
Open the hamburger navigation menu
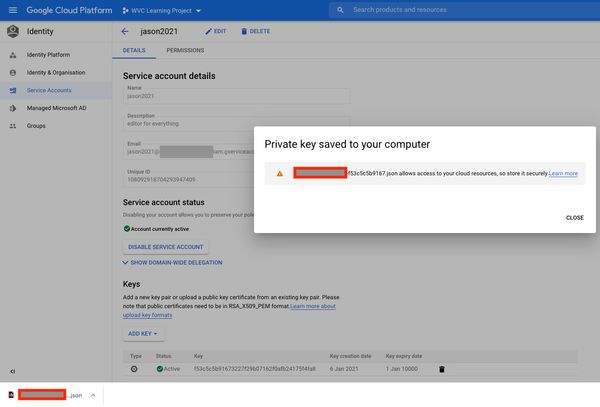[x=13, y=10]
